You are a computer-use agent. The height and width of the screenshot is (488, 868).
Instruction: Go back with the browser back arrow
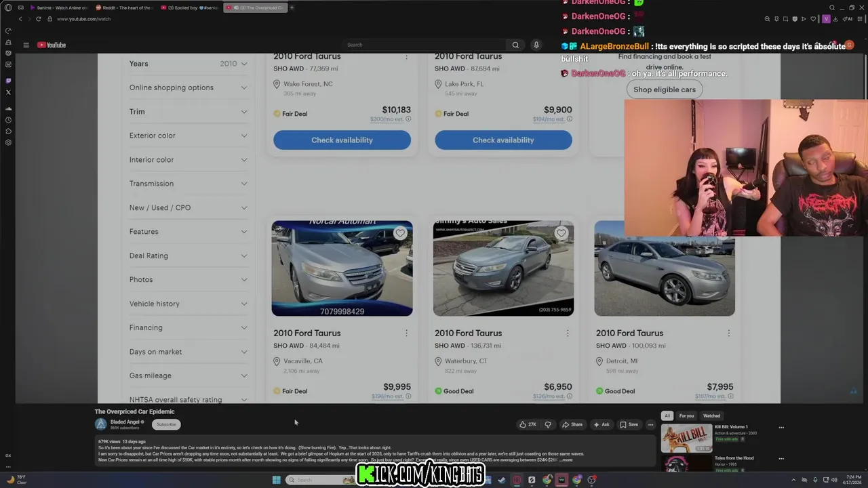[20, 19]
